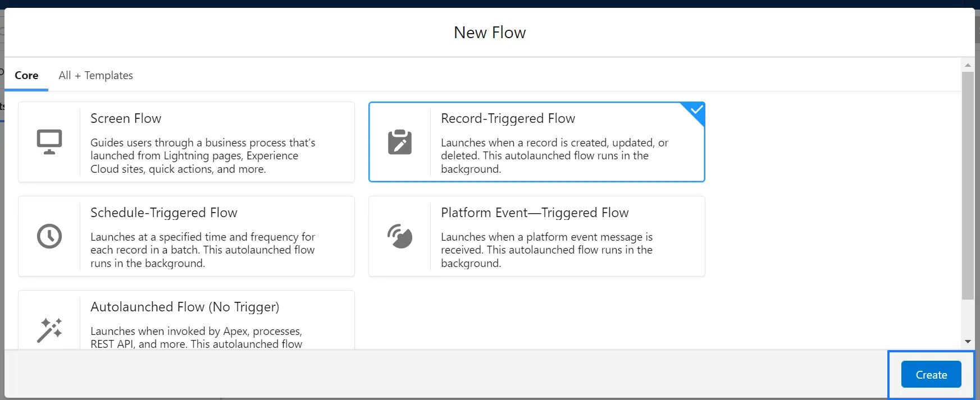This screenshot has width=980, height=400.
Task: Choose the Schedule-Triggered Flow title
Action: pos(164,213)
